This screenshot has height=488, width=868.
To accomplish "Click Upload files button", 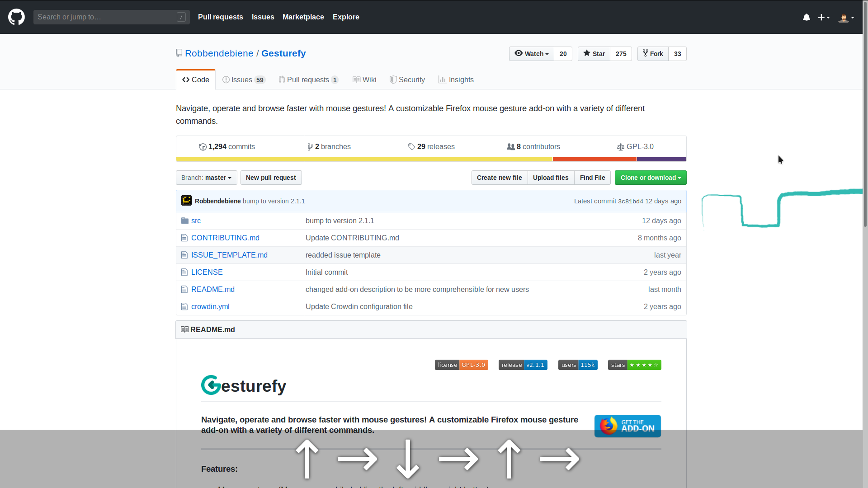I will 551,178.
